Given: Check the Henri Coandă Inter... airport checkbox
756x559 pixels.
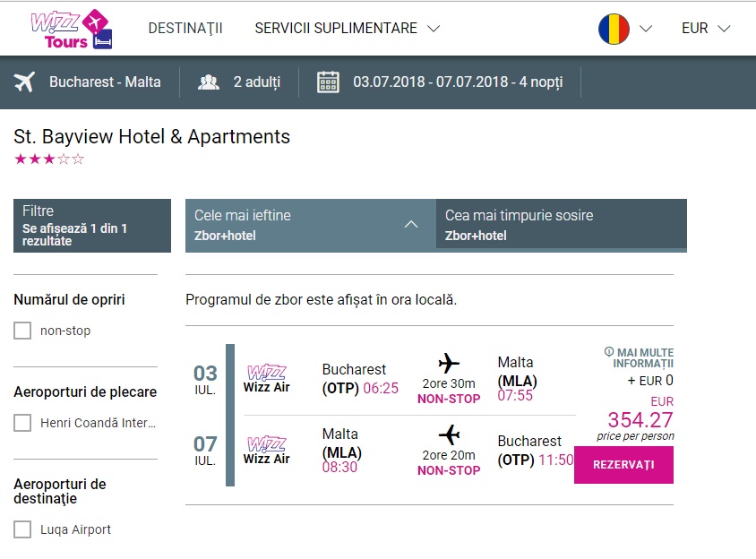Looking at the screenshot, I should [x=22, y=423].
